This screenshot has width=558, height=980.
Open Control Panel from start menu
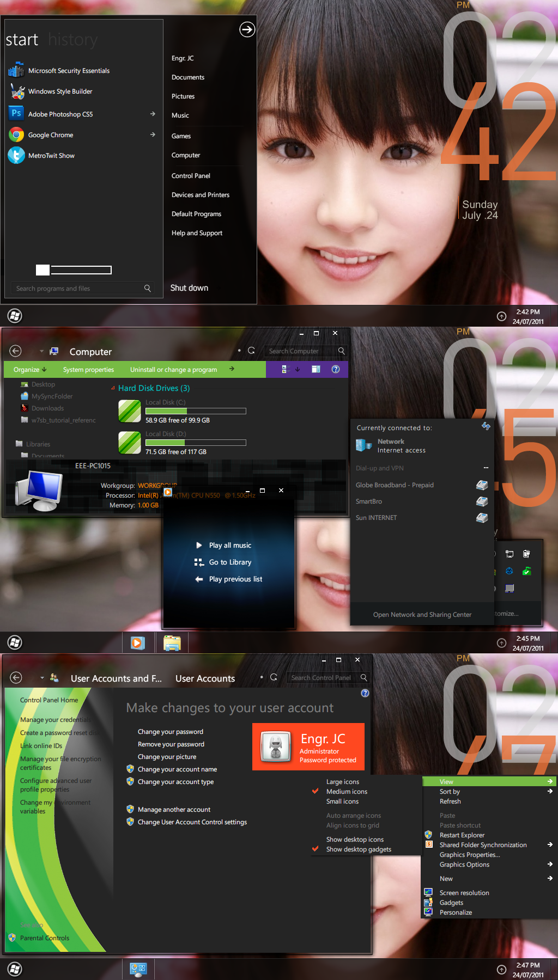click(x=191, y=176)
